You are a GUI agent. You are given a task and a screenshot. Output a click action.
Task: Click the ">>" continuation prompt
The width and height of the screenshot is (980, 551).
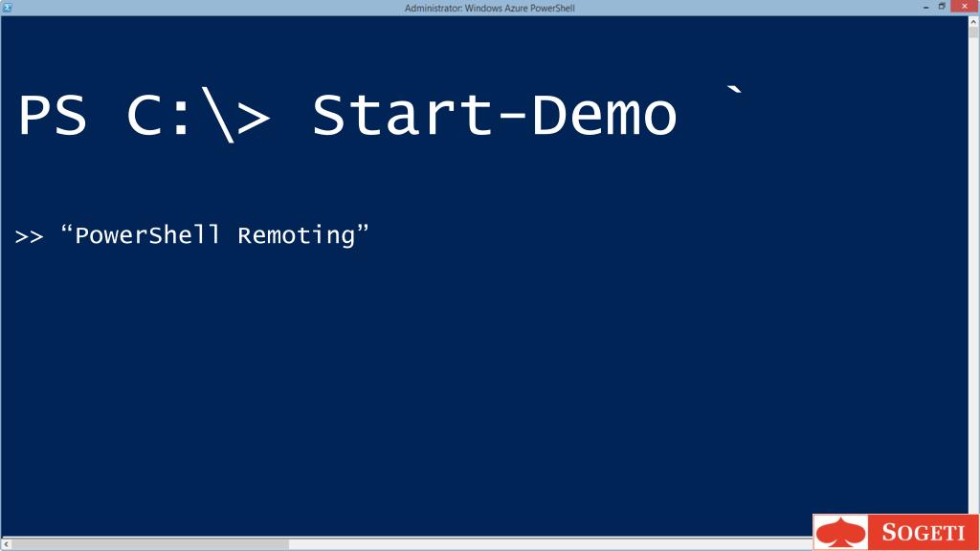[29, 237]
